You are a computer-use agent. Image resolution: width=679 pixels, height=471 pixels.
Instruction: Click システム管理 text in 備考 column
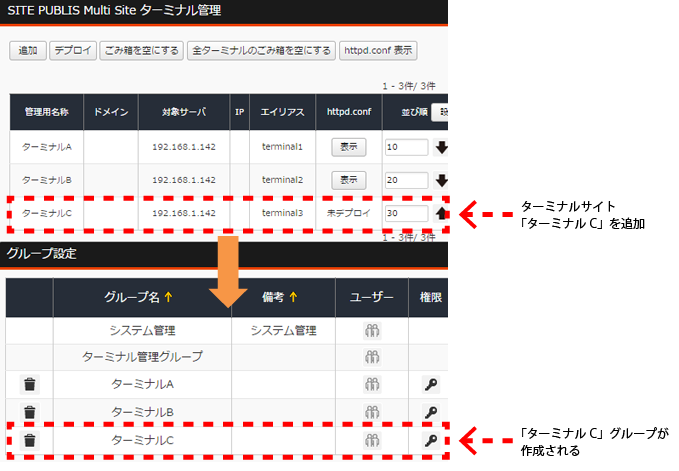pos(284,331)
